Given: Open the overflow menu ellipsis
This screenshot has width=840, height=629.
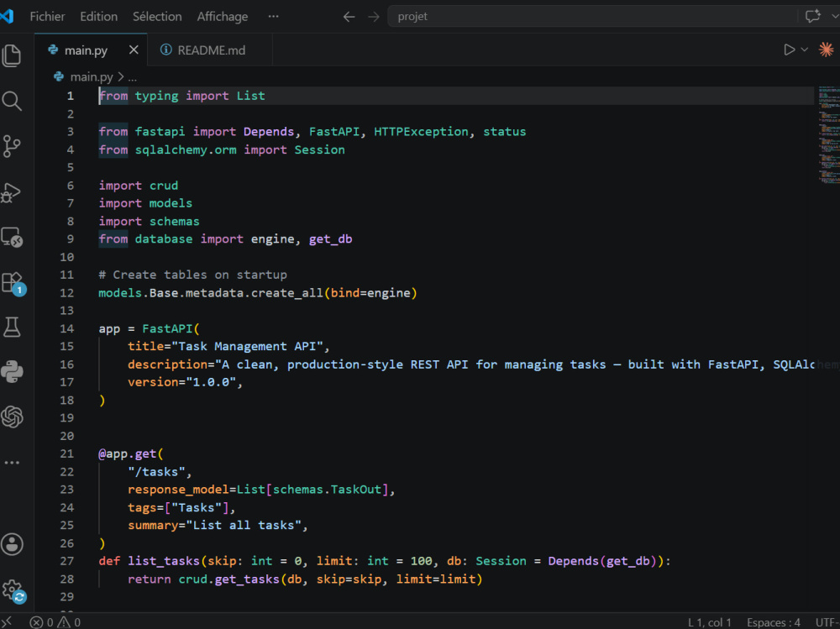Looking at the screenshot, I should [x=273, y=16].
